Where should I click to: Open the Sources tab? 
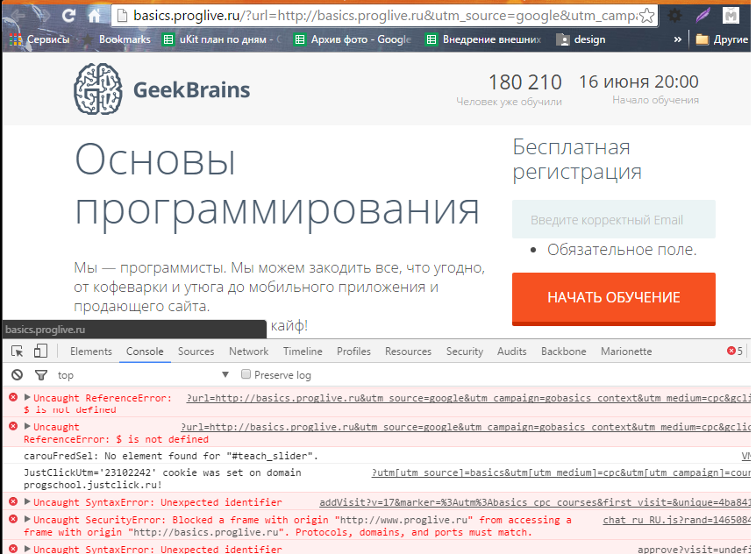(x=196, y=352)
